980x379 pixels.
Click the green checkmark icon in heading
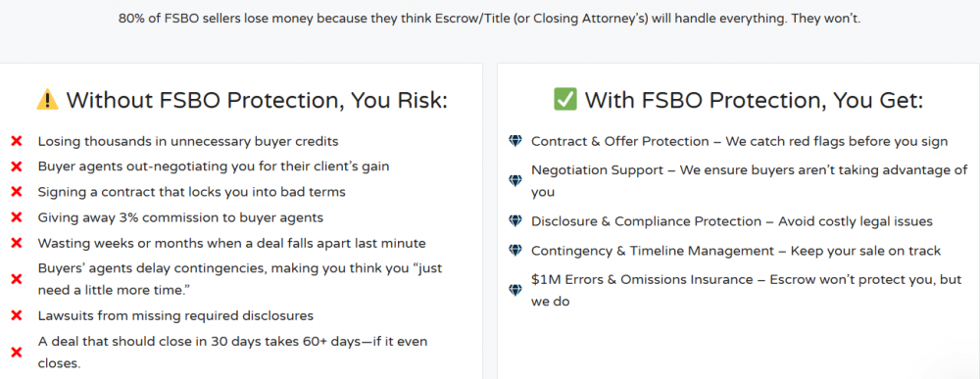(565, 99)
